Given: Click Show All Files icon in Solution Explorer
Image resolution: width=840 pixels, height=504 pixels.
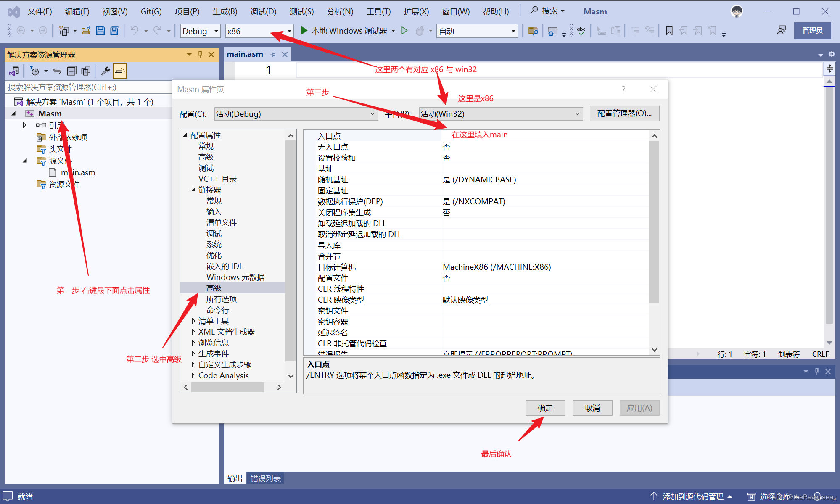Looking at the screenshot, I should 86,71.
